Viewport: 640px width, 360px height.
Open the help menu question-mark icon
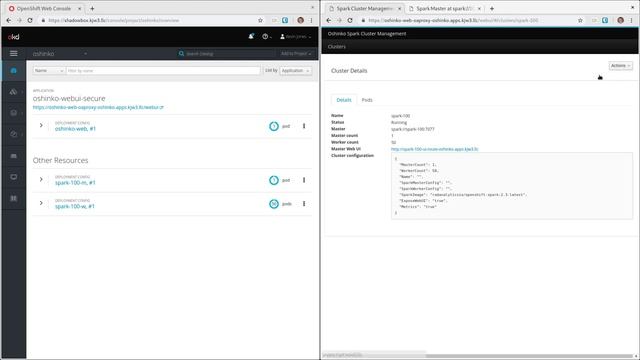pyautogui.click(x=266, y=37)
